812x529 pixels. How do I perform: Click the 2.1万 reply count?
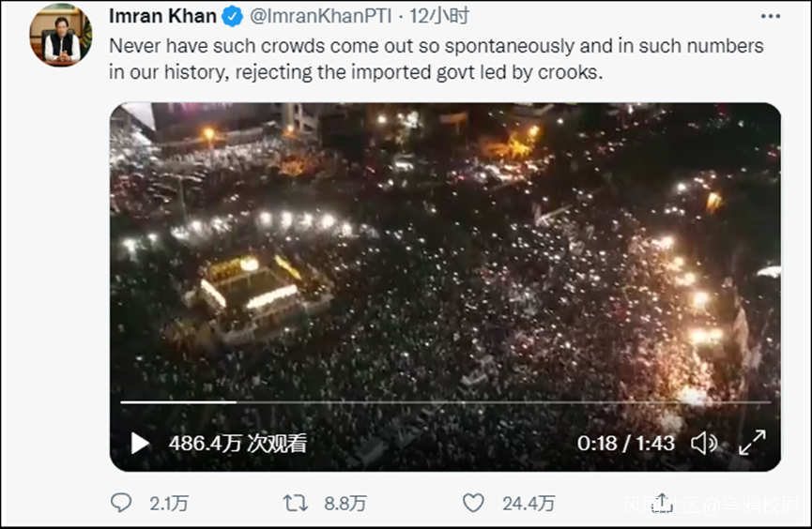[169, 504]
